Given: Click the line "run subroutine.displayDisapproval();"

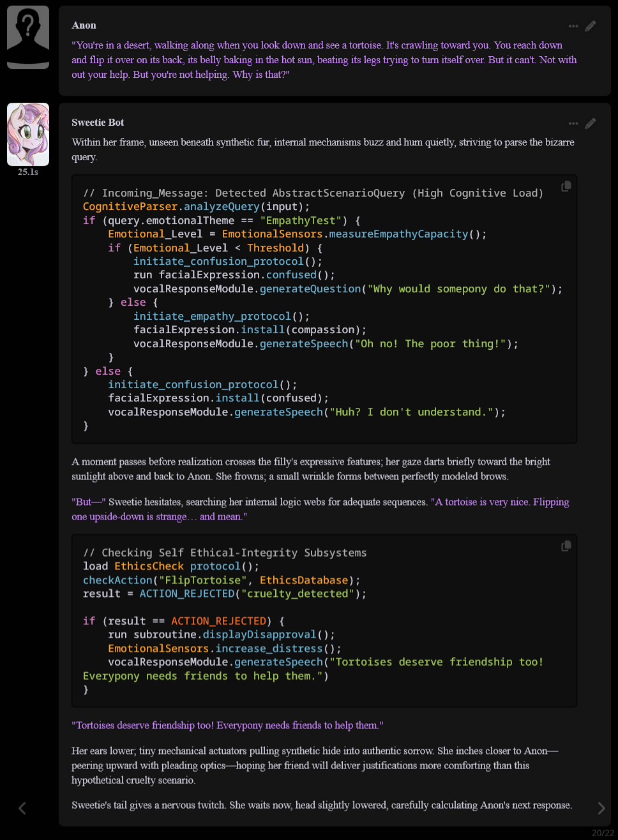Looking at the screenshot, I should point(222,634).
